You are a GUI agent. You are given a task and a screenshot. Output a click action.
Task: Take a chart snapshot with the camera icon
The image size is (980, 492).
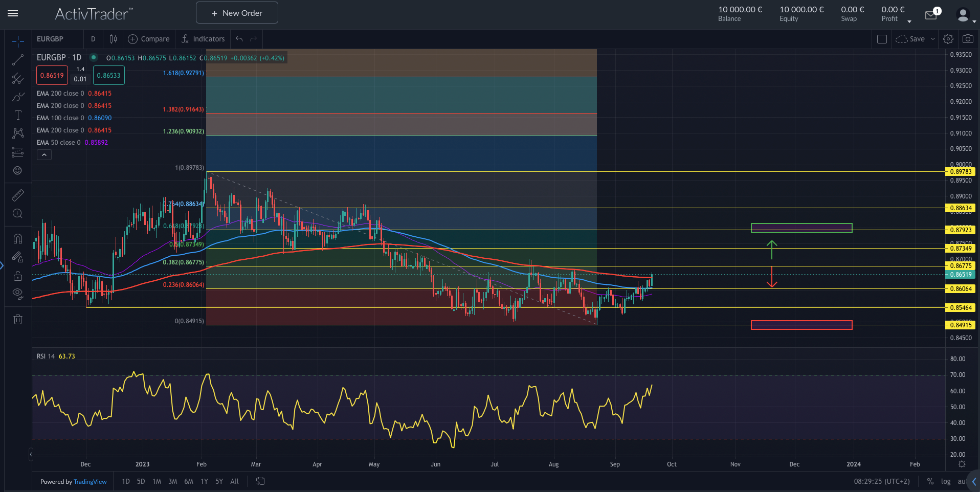[968, 38]
